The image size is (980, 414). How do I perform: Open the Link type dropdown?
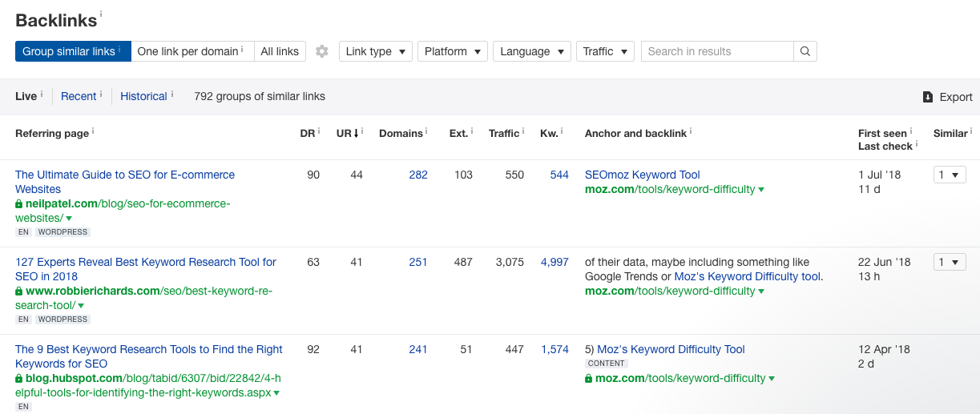pos(376,51)
